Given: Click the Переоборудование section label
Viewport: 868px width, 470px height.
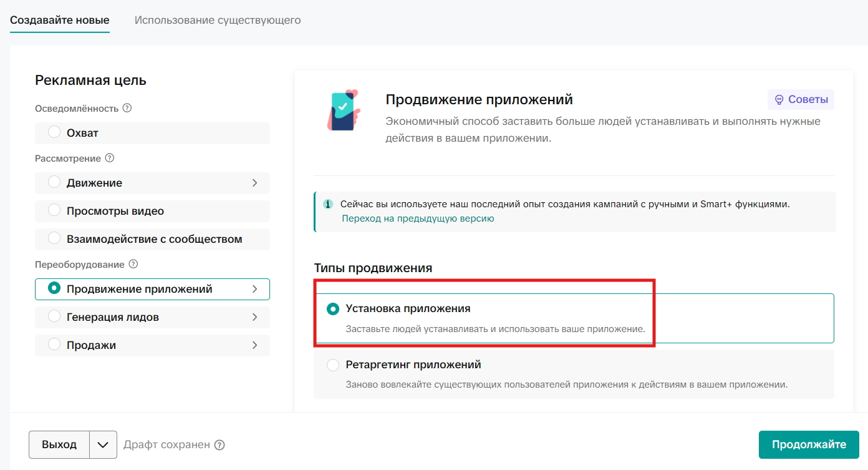Looking at the screenshot, I should (x=80, y=265).
